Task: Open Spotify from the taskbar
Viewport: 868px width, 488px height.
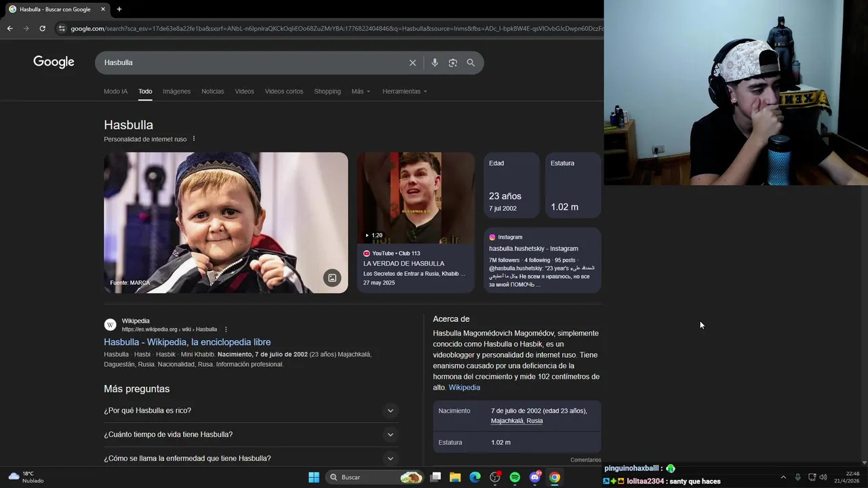Action: tap(515, 477)
